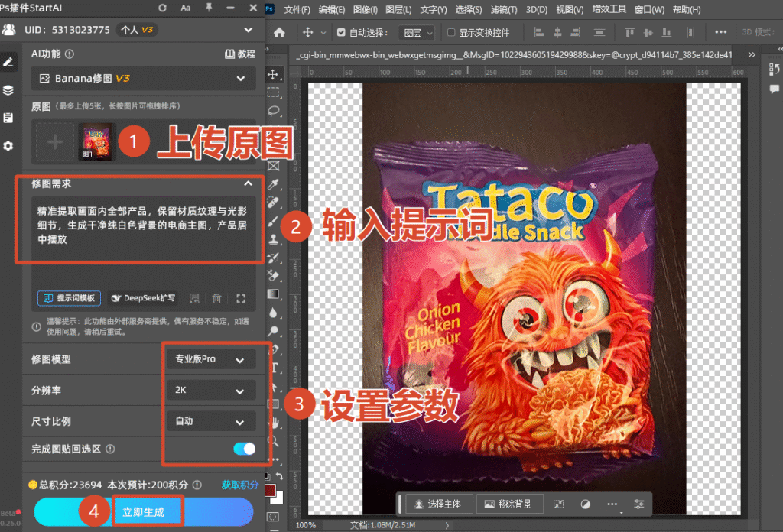Open the 教程 tutorial link
The height and width of the screenshot is (532, 783).
(x=240, y=54)
